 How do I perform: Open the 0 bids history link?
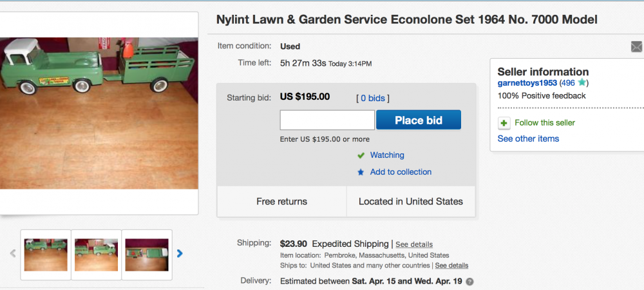373,98
